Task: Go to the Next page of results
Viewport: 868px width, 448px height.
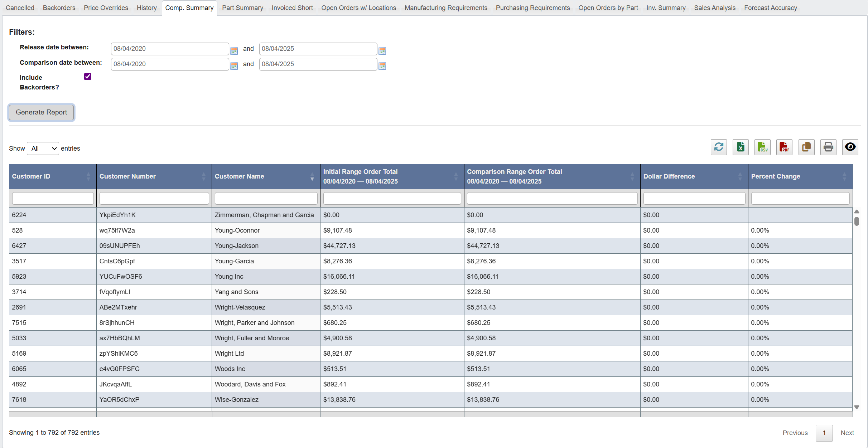Action: (847, 433)
